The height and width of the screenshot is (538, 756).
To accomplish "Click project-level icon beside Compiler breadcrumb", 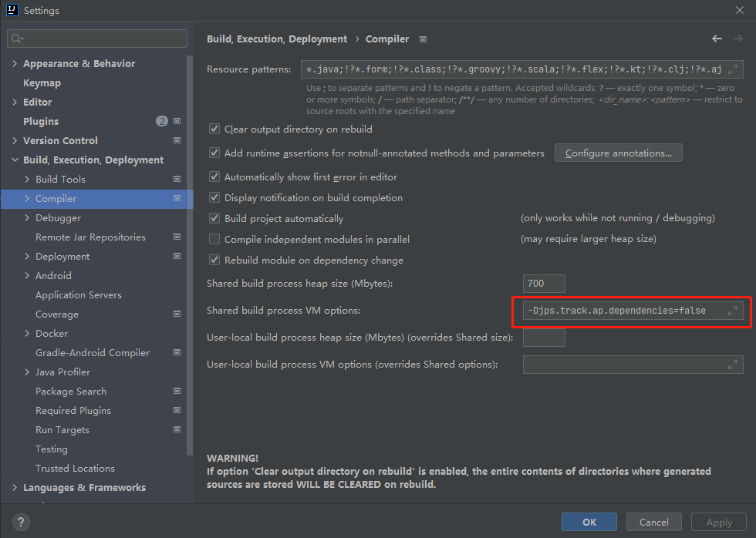I will pyautogui.click(x=423, y=39).
